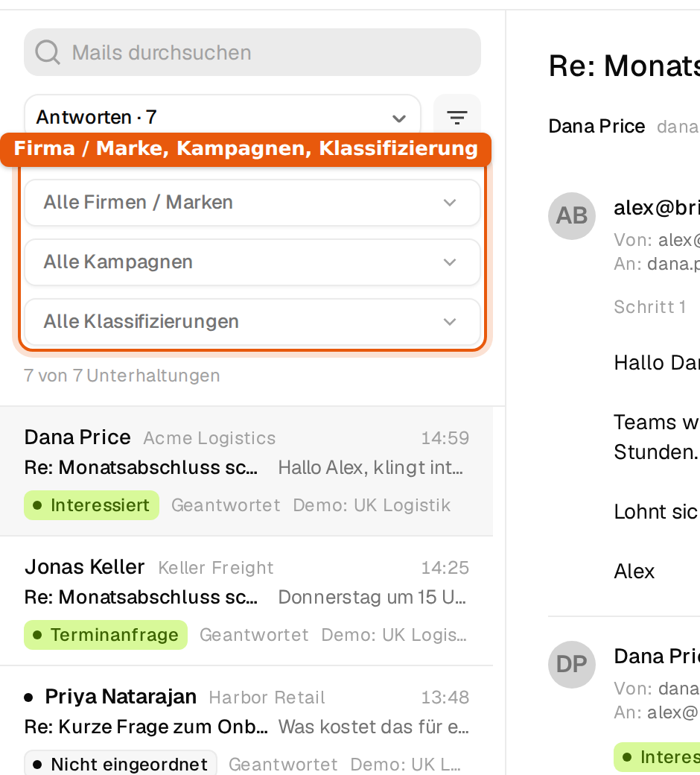Viewport: 700px width, 775px height.
Task: Expand the Alle Klassifizierungen dropdown
Action: (x=252, y=322)
